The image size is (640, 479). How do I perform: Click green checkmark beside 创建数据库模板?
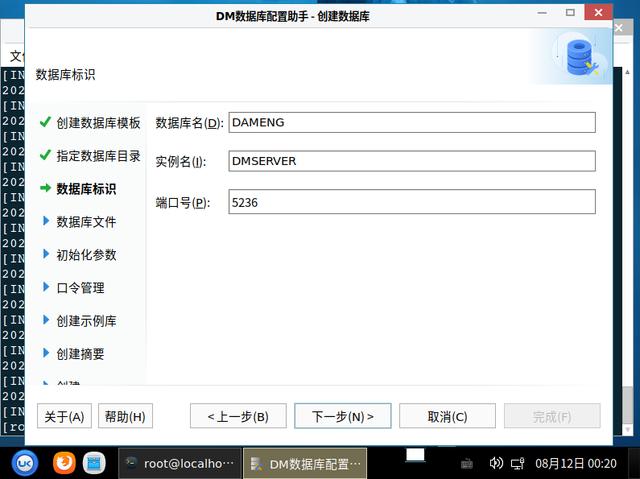pos(45,122)
